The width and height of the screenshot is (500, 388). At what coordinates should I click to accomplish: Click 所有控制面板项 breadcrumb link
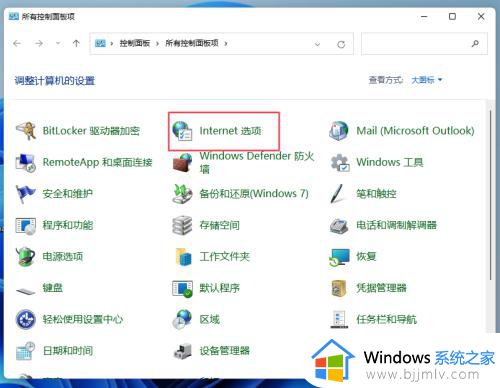pyautogui.click(x=192, y=43)
